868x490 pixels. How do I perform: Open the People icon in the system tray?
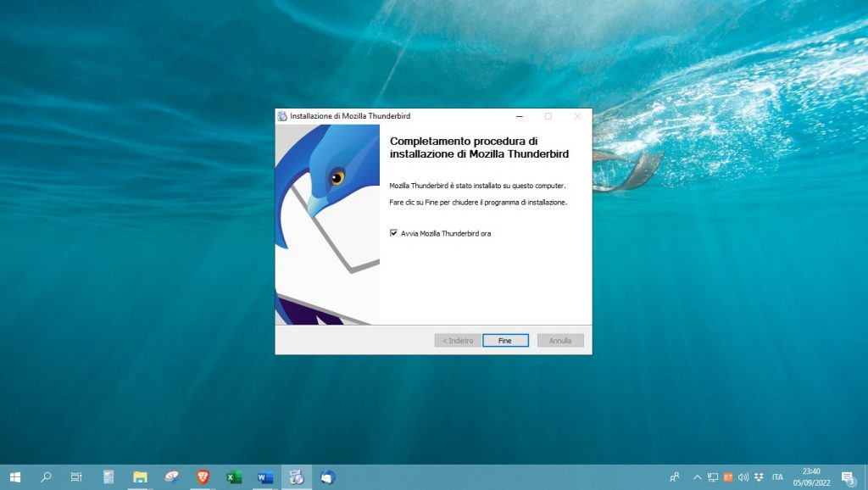(x=675, y=477)
